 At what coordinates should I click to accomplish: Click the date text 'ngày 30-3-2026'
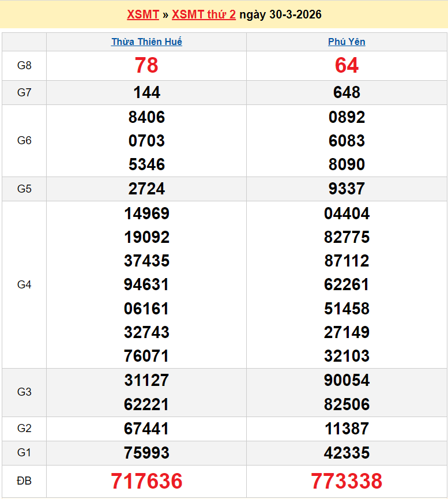[280, 14]
